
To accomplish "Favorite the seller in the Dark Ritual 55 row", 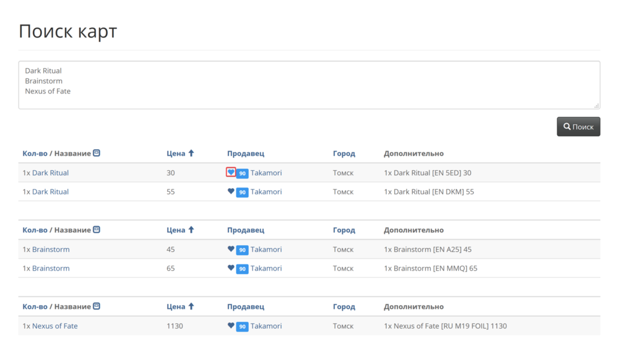I will tap(231, 192).
